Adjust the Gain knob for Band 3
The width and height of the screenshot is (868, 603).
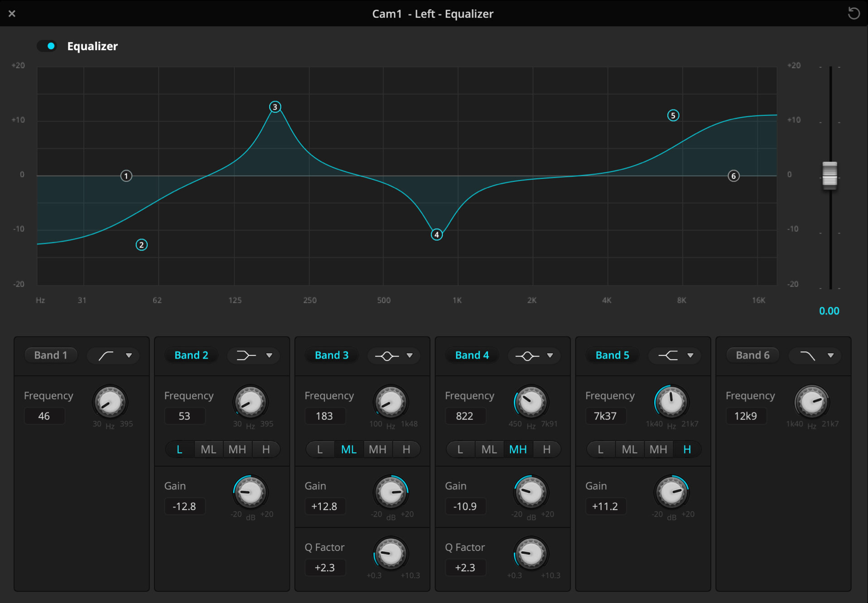(x=391, y=492)
